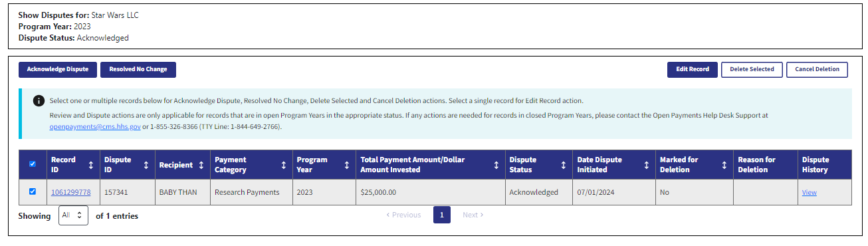Screen dimensions: 868x246
Task: Click the Acknowledge Dispute button
Action: 58,69
